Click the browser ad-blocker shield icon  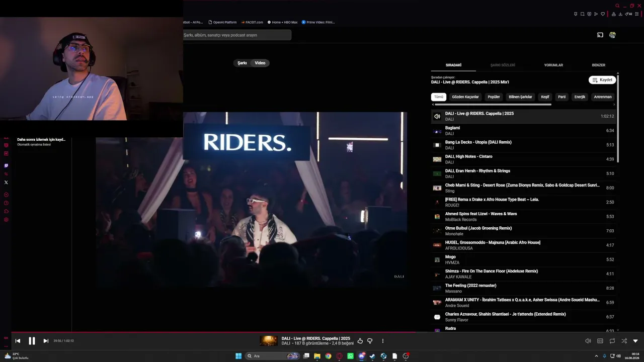(x=589, y=14)
